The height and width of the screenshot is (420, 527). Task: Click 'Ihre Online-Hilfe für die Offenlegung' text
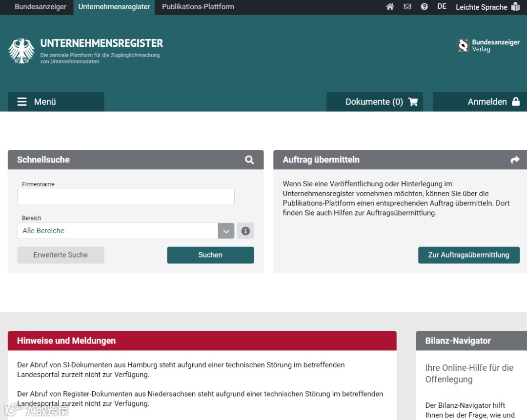(x=469, y=373)
